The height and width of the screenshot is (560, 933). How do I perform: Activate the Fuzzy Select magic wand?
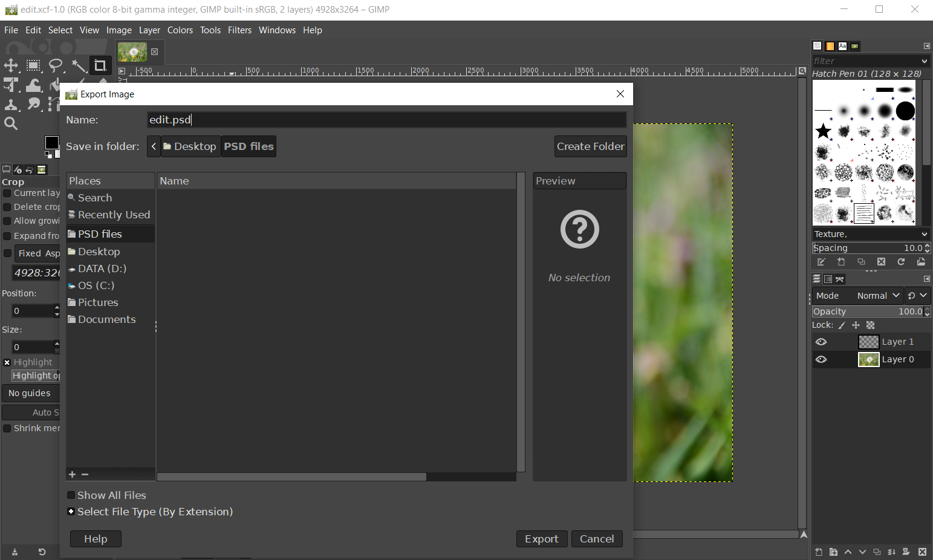(79, 65)
